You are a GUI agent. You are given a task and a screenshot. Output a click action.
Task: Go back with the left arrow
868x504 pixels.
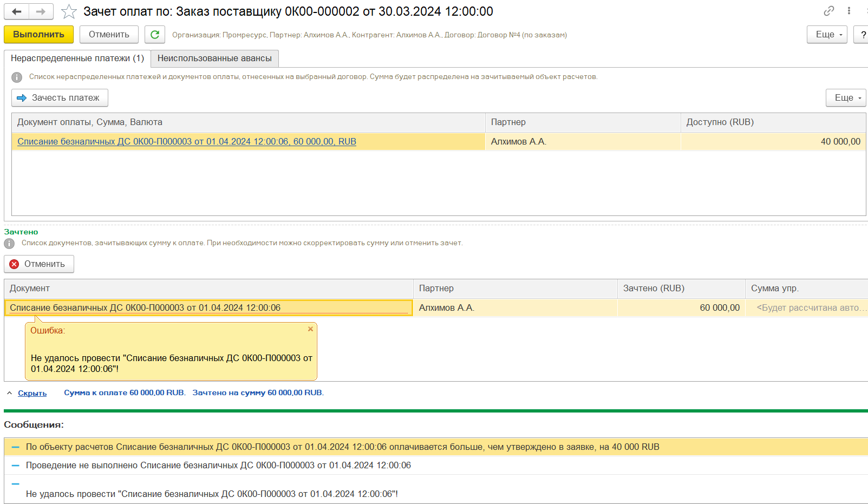17,11
